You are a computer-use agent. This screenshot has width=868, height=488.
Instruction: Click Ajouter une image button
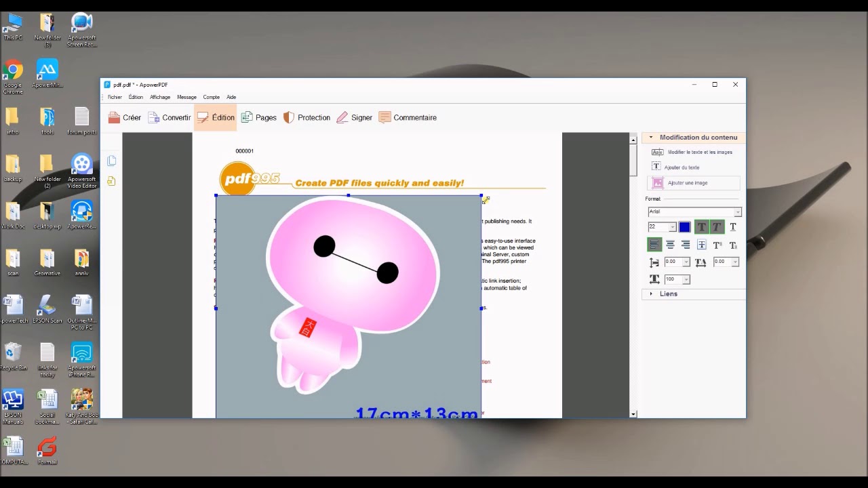click(x=693, y=183)
